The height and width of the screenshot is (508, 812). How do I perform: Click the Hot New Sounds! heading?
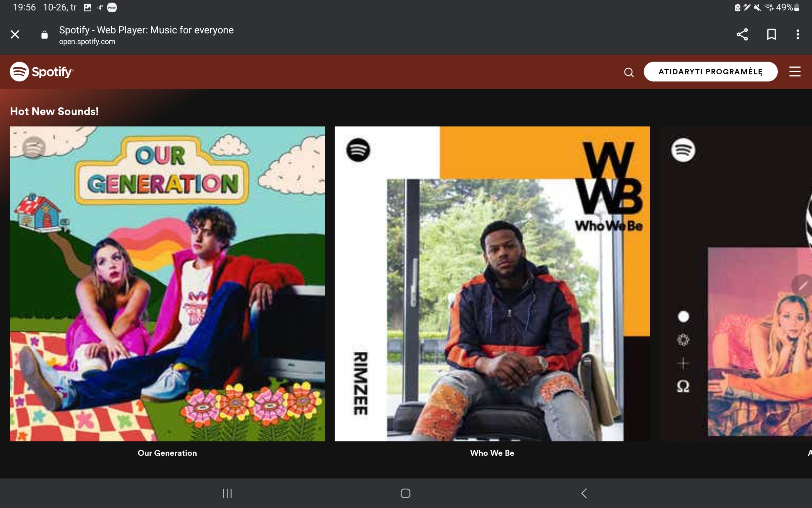click(x=54, y=111)
